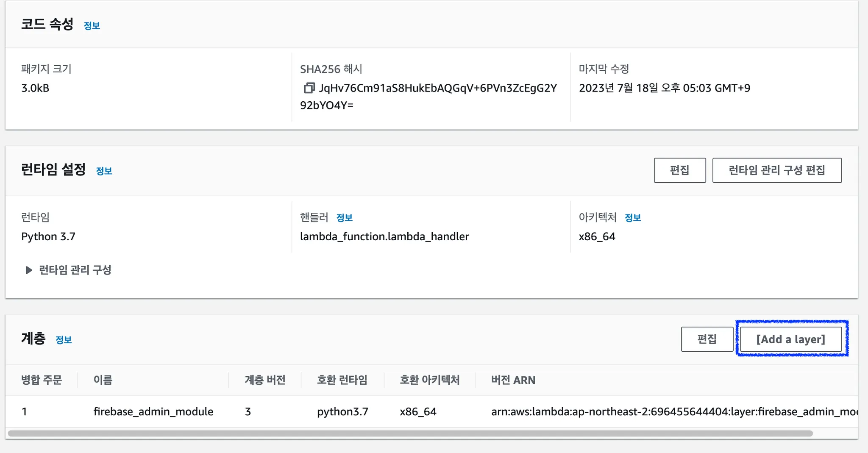Select the firebase_admin_module layer name

click(x=153, y=411)
